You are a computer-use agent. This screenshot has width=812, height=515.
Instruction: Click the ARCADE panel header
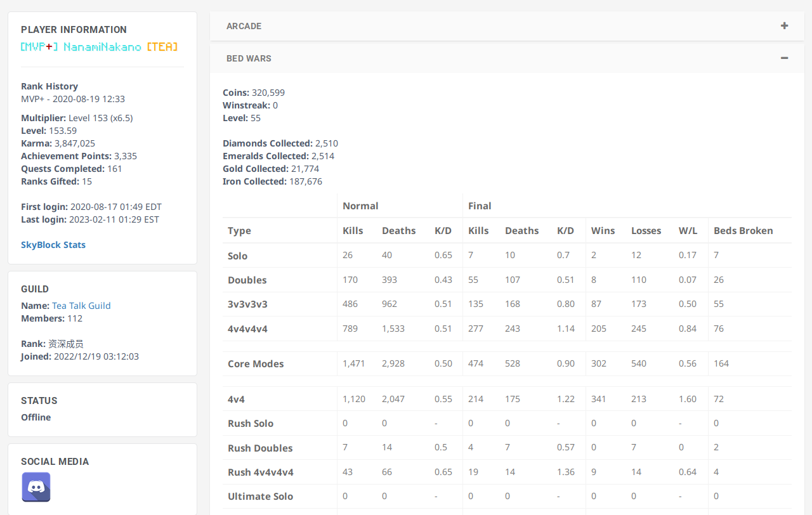[244, 26]
